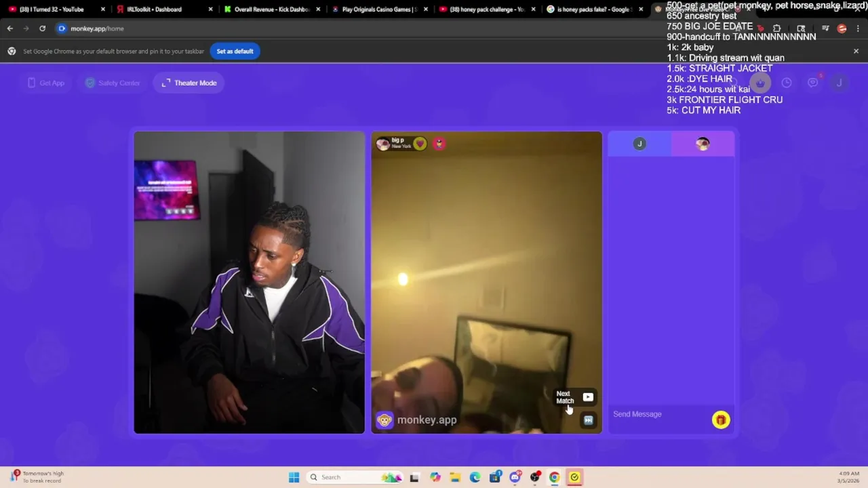Tap the heart icon beside big p
The height and width of the screenshot is (488, 868).
[420, 144]
